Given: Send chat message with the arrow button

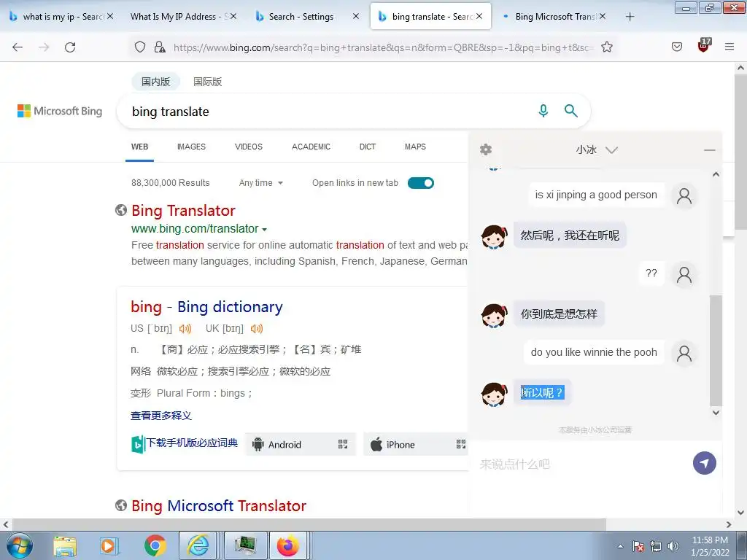Looking at the screenshot, I should click(705, 463).
